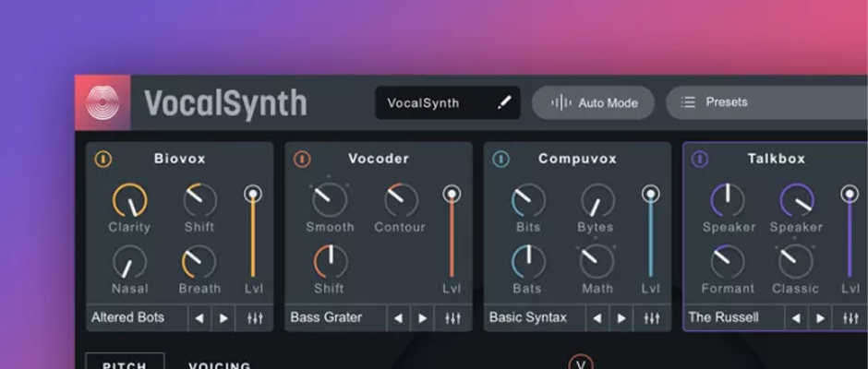Select previous Compuvox preset arrow

[x=597, y=318]
